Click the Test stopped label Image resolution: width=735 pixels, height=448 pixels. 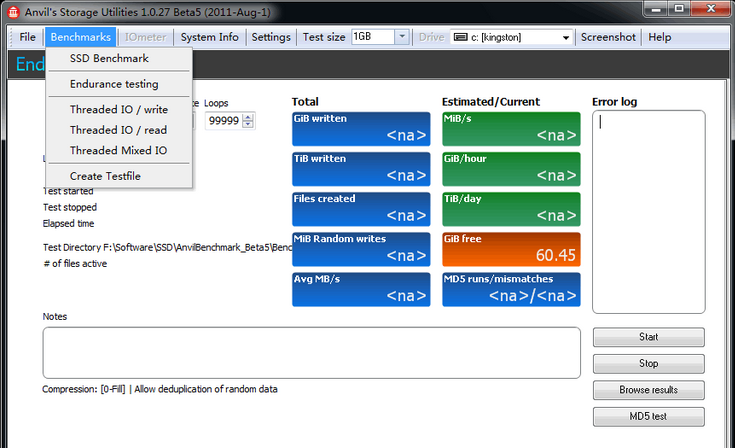click(x=70, y=207)
